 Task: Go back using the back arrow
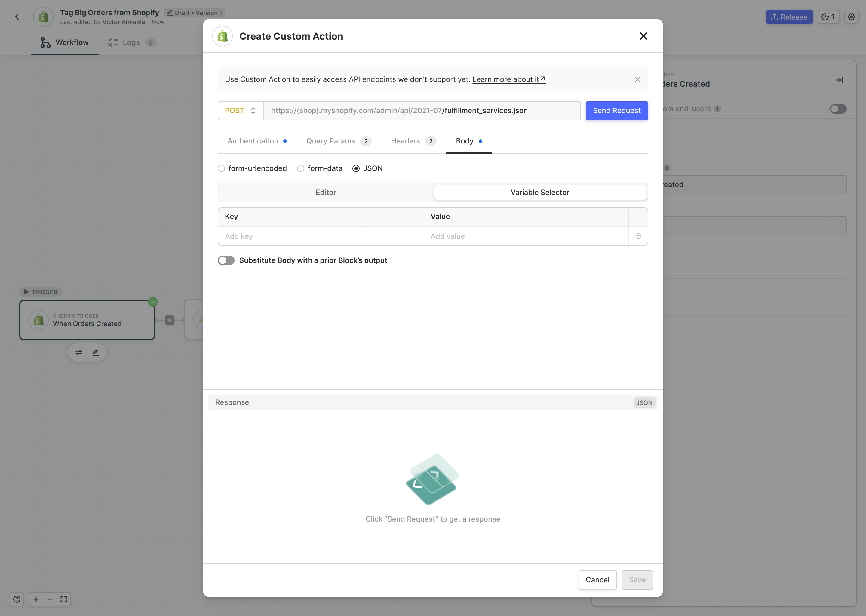17,17
